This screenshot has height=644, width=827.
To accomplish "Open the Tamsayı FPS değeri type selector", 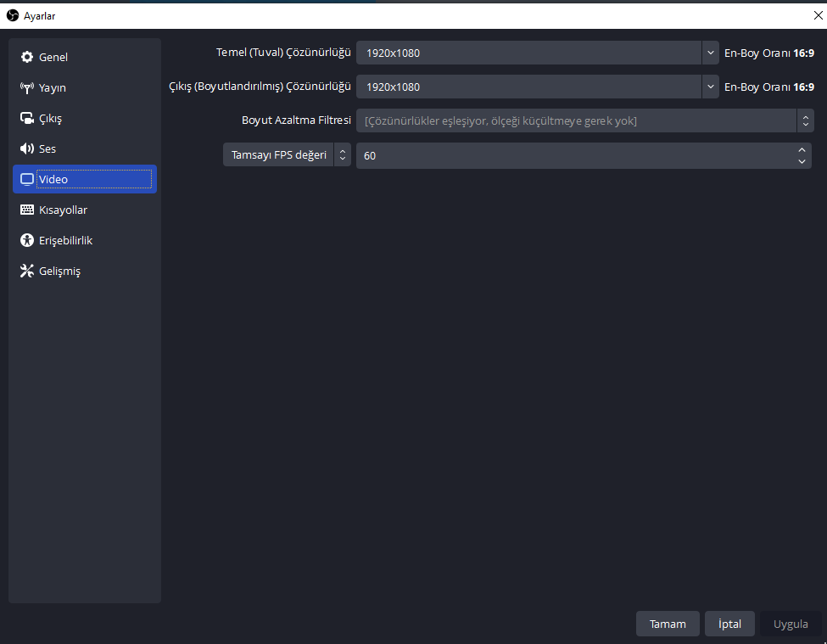I will coord(287,154).
